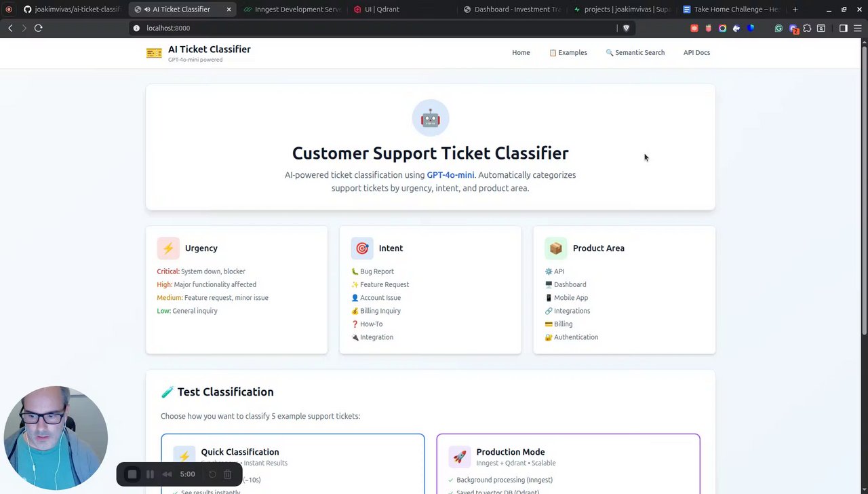
Task: Click the Grammarly extension icon
Action: pos(778,28)
